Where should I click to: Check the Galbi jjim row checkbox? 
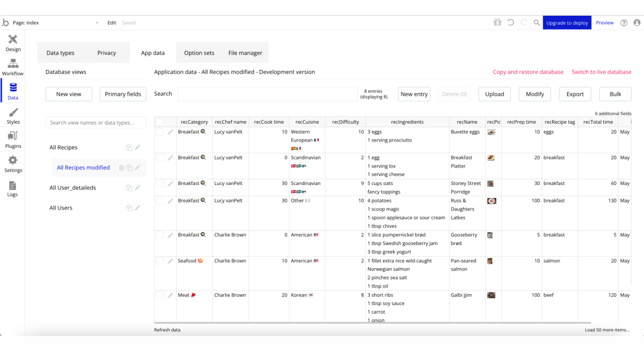[160, 295]
